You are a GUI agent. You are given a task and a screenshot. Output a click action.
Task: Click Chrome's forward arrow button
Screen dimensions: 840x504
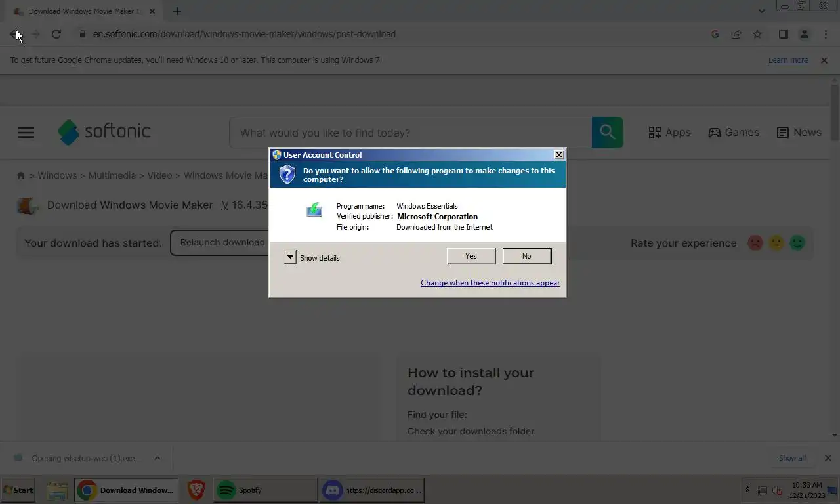pos(36,34)
